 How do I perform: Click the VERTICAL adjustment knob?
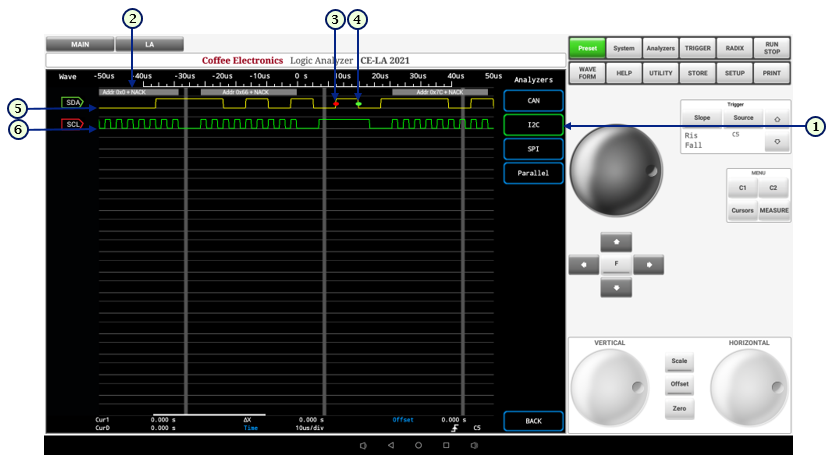609,387
